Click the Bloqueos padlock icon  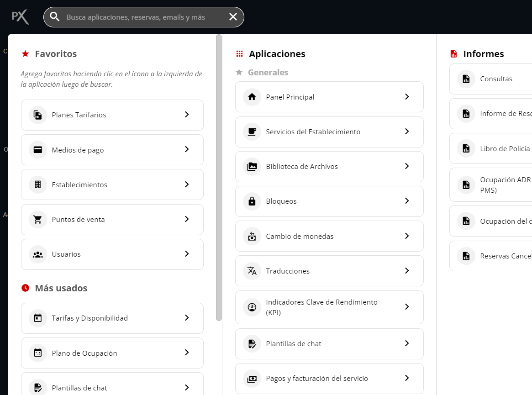point(252,201)
